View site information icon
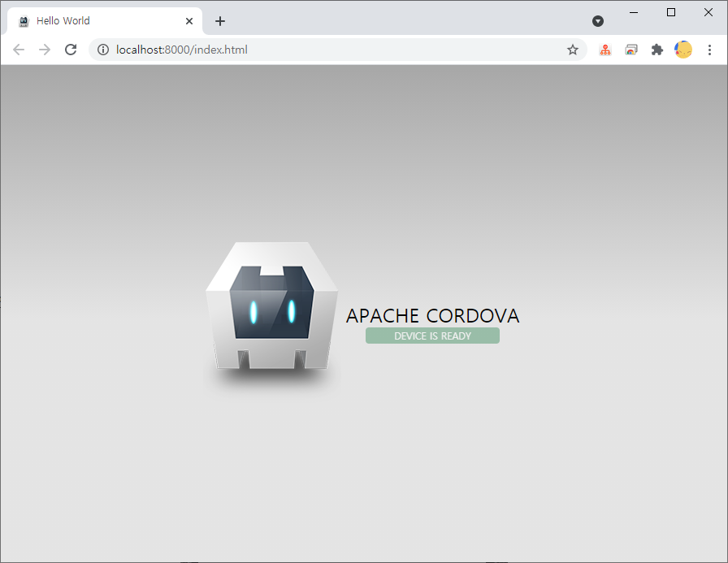The image size is (728, 563). (103, 50)
